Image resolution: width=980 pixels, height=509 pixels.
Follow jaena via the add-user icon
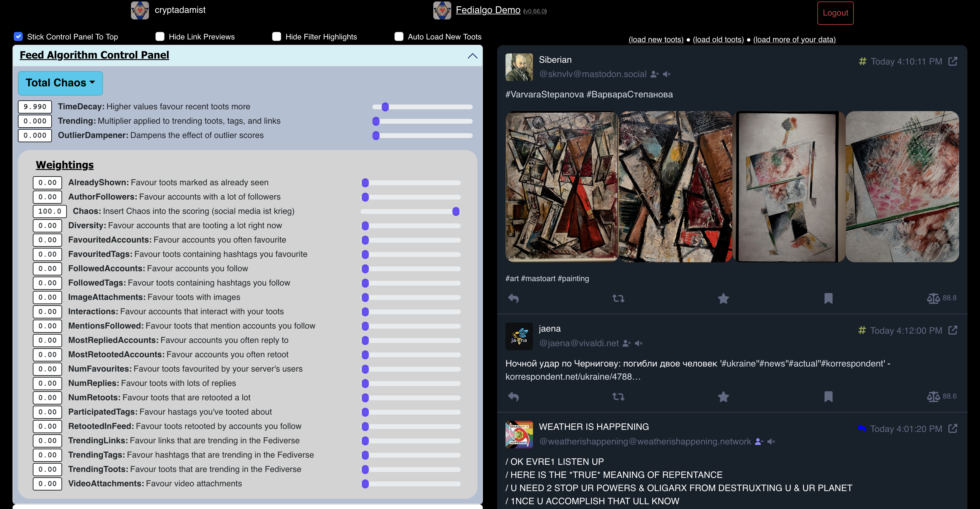pos(627,344)
